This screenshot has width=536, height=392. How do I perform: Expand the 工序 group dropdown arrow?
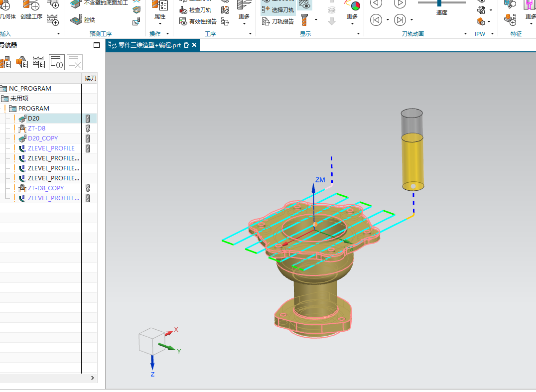(250, 34)
